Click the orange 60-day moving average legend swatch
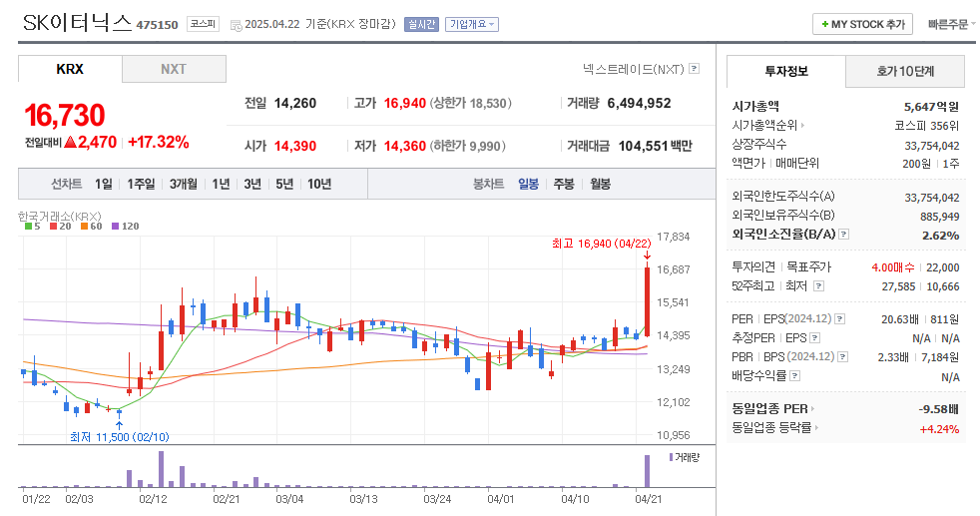The width and height of the screenshot is (980, 516). coord(84,227)
